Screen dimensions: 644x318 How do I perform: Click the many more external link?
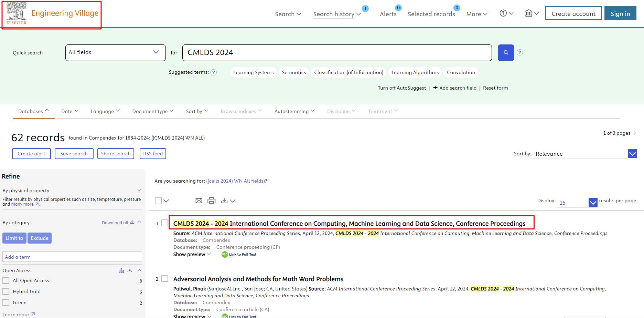(x=25, y=204)
